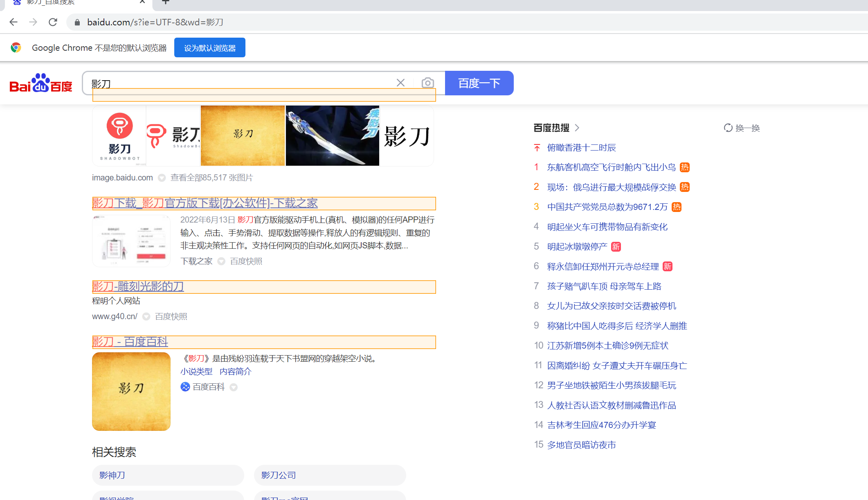Click 百度热搜 heading text
This screenshot has height=500, width=868.
tap(551, 128)
